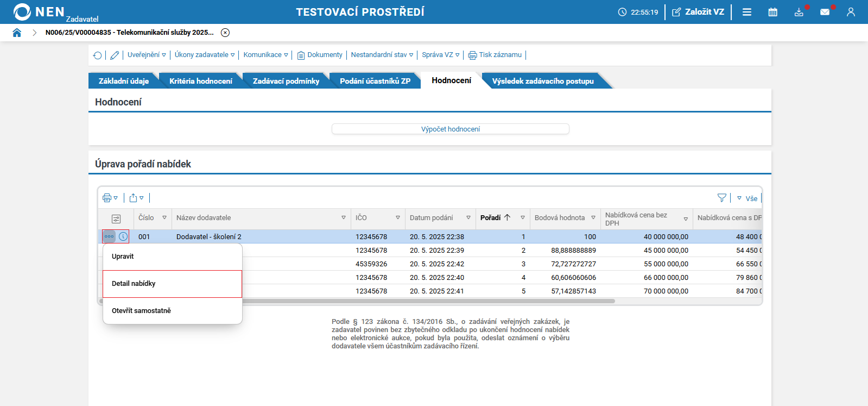Open Číslo column filter arrow
This screenshot has height=406, width=868.
[164, 217]
